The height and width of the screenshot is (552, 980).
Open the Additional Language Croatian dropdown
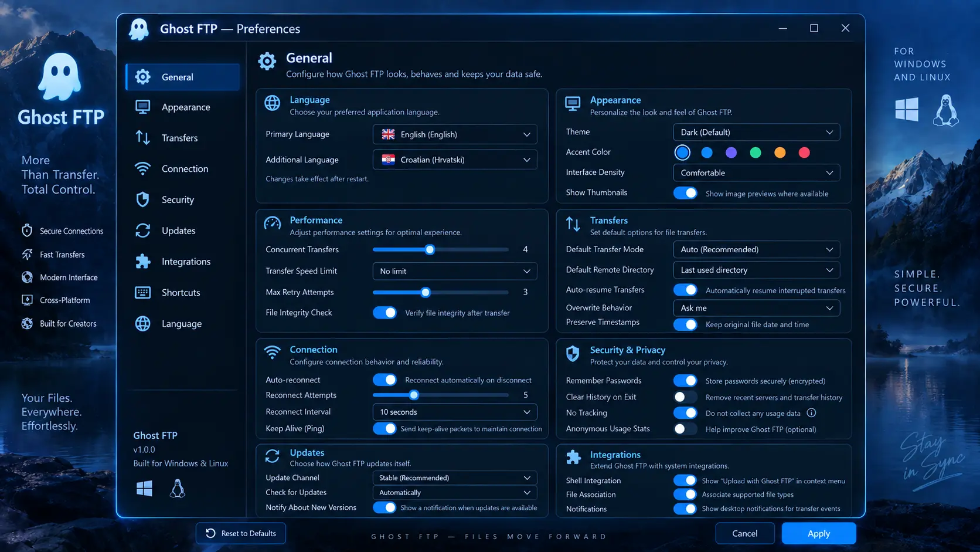(x=455, y=160)
